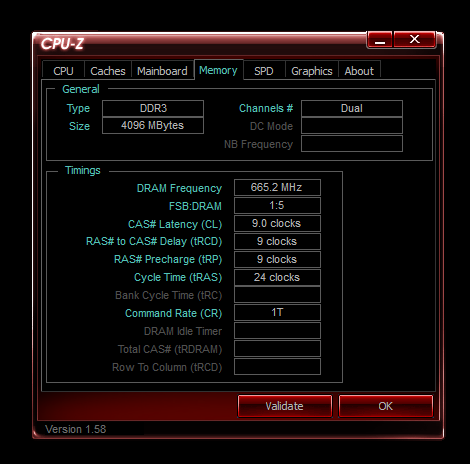
Task: Click the Channels # label
Action: [266, 108]
